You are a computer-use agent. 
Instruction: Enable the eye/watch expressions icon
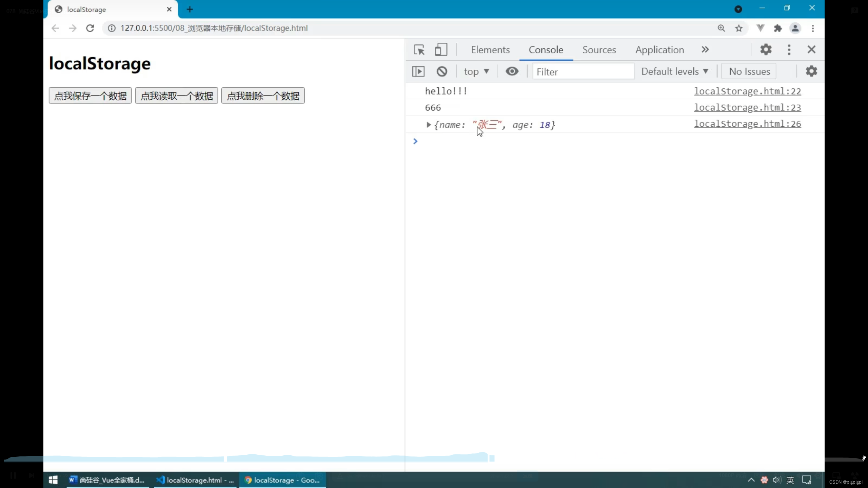coord(512,72)
